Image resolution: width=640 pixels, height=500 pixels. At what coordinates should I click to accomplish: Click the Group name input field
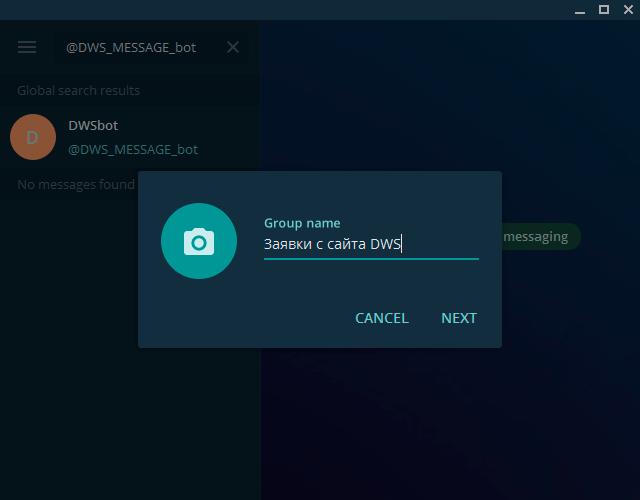(371, 244)
